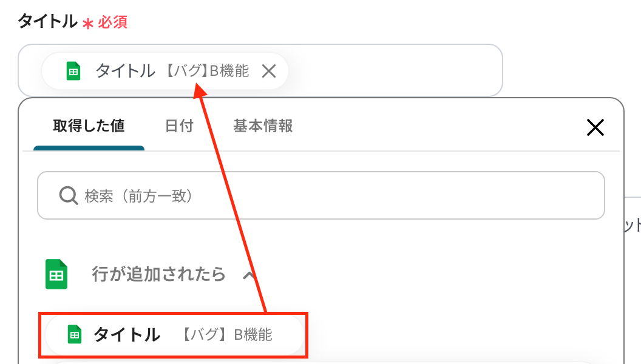
Task: Close the value picker panel with the X
Action: [595, 127]
